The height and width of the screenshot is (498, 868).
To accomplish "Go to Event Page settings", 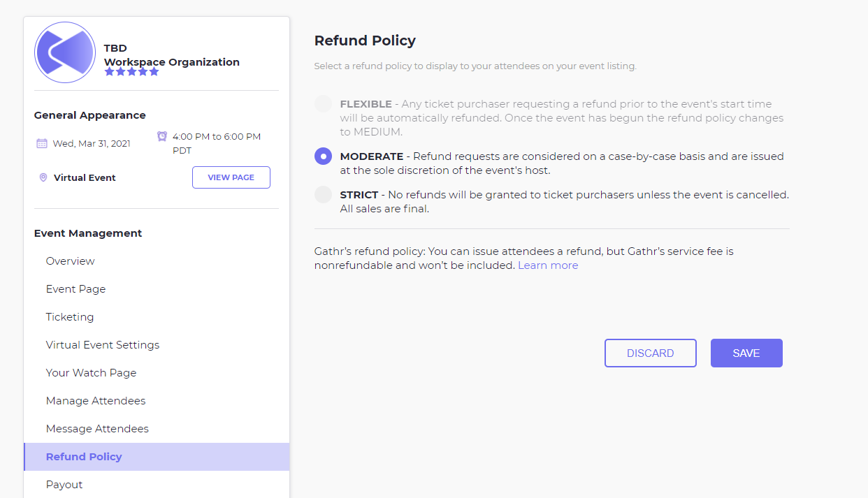I will [x=75, y=289].
